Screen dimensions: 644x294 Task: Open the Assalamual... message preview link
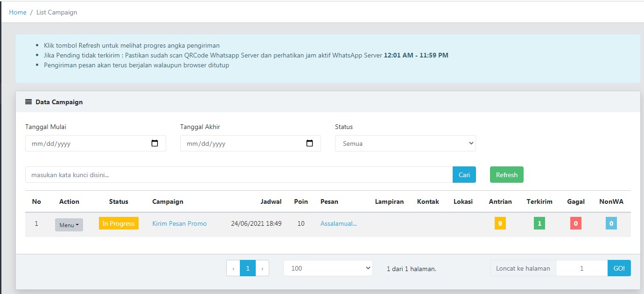[x=338, y=223]
